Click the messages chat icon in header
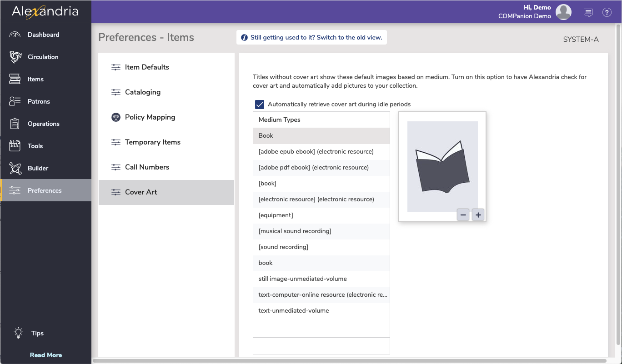 [588, 12]
